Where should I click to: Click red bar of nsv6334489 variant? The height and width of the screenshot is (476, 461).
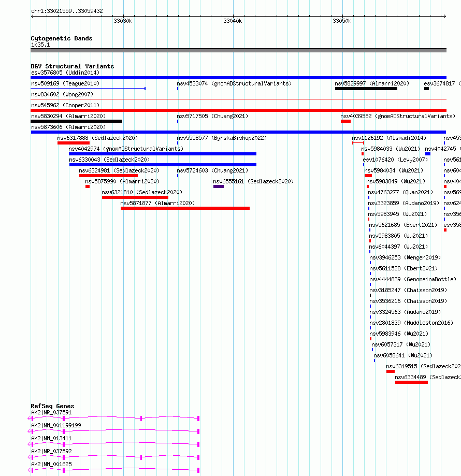pos(411,382)
